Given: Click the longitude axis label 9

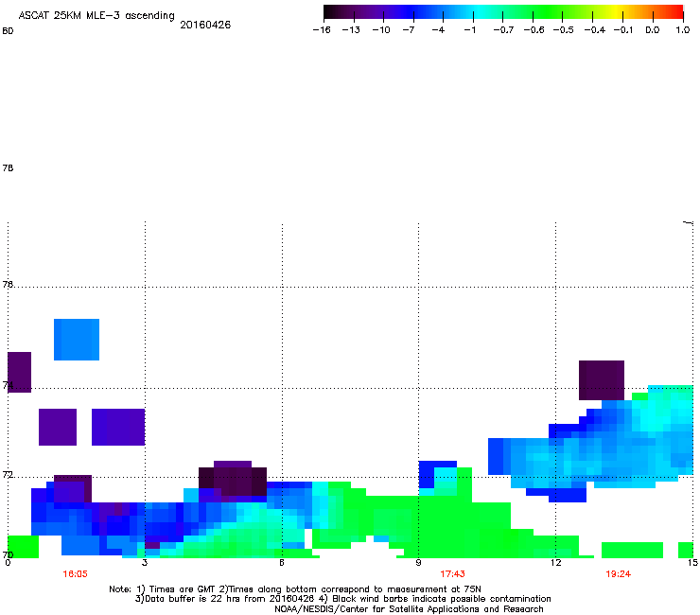Looking at the screenshot, I should (418, 562).
